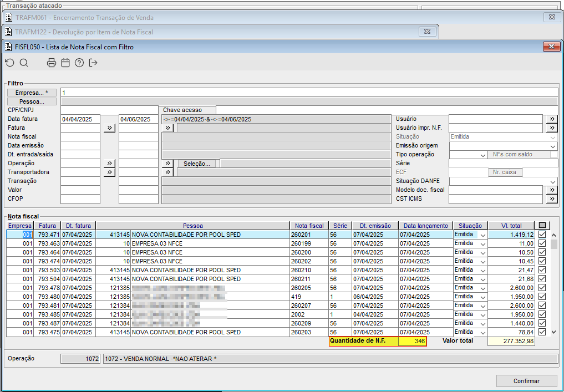Uncheck row checkbox for fatura 793.474
This screenshot has width=564, height=392.
click(542, 261)
